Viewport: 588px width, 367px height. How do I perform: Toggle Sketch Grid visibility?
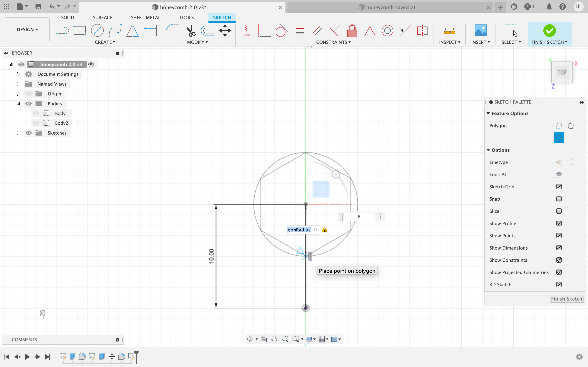coord(559,187)
